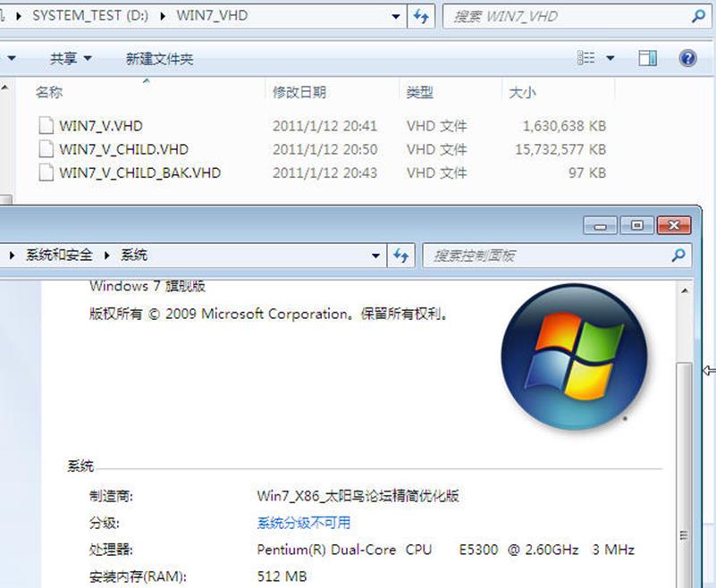Open the view options dropdown arrow
This screenshot has height=588, width=716.
(x=610, y=58)
